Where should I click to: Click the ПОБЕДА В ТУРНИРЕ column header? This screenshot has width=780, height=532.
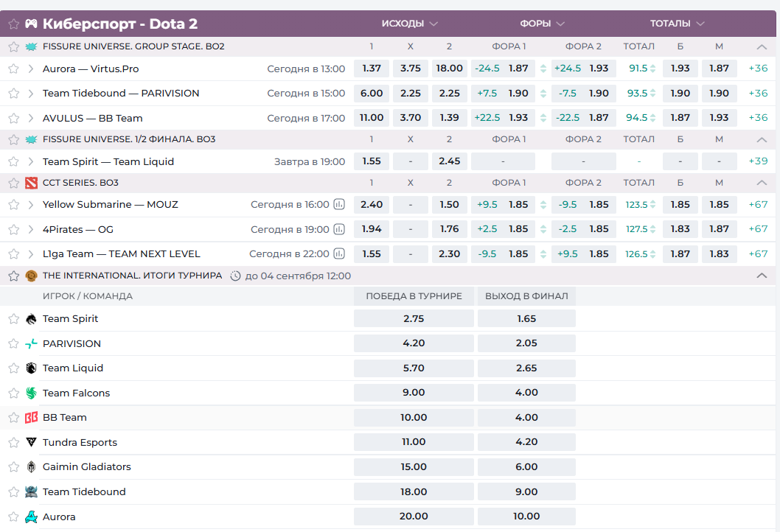click(414, 296)
